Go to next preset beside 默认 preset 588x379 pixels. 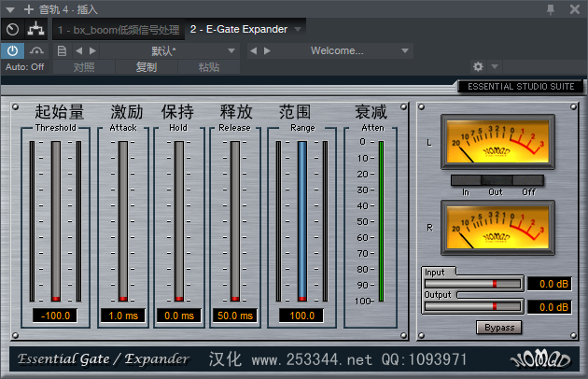[92, 50]
